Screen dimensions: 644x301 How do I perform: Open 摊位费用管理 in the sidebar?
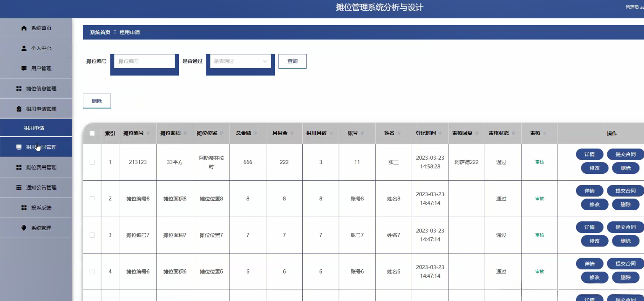click(36, 167)
